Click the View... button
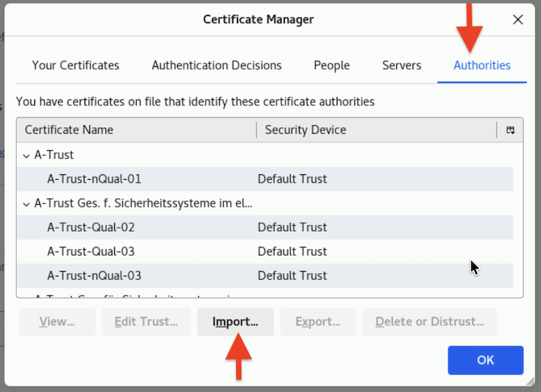Image resolution: width=541 pixels, height=392 pixels. (57, 322)
